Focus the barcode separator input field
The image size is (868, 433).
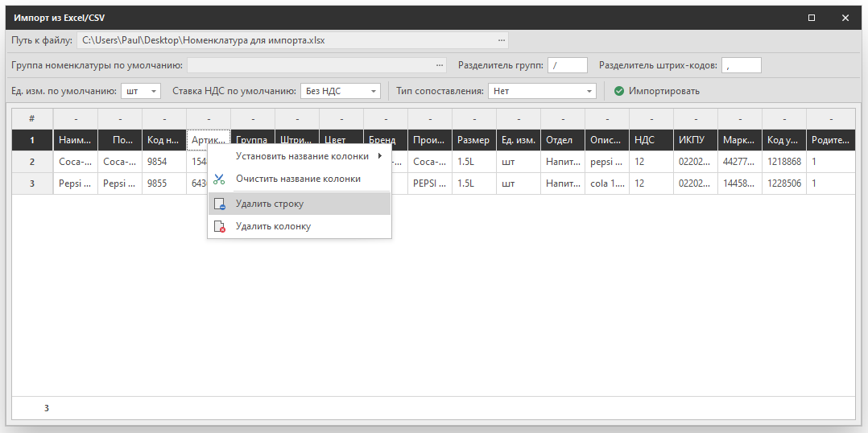741,65
